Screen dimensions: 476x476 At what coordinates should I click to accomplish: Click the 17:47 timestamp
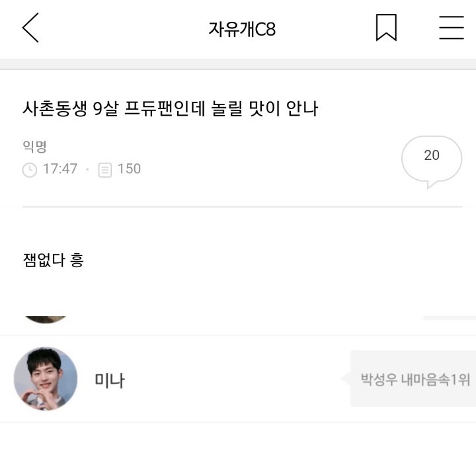[60, 169]
